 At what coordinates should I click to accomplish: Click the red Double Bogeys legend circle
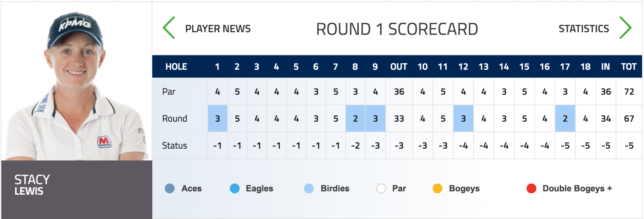[531, 188]
